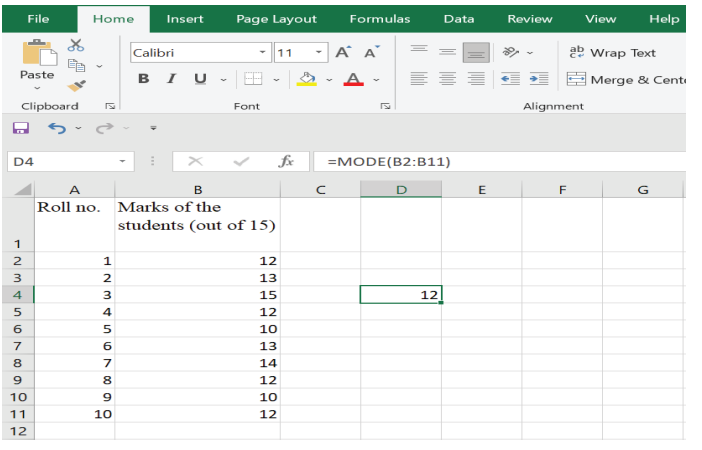Image resolution: width=702 pixels, height=450 pixels.
Task: Switch to the Formulas tab
Action: (x=379, y=19)
